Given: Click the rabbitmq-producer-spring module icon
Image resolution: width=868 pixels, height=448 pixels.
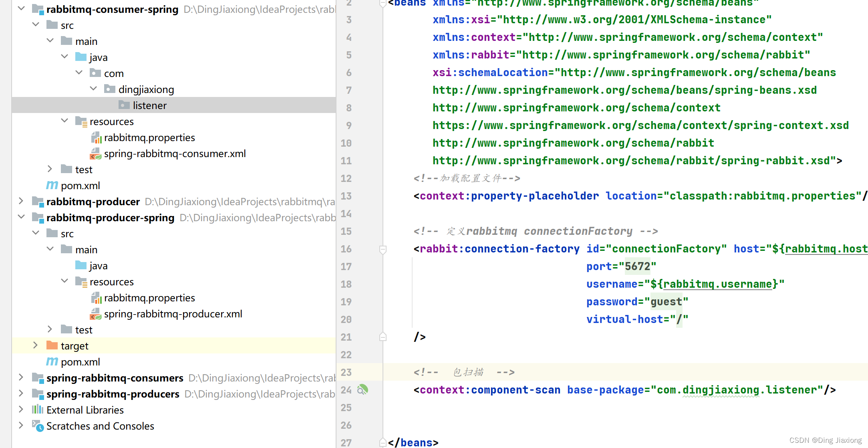Looking at the screenshot, I should (38, 218).
